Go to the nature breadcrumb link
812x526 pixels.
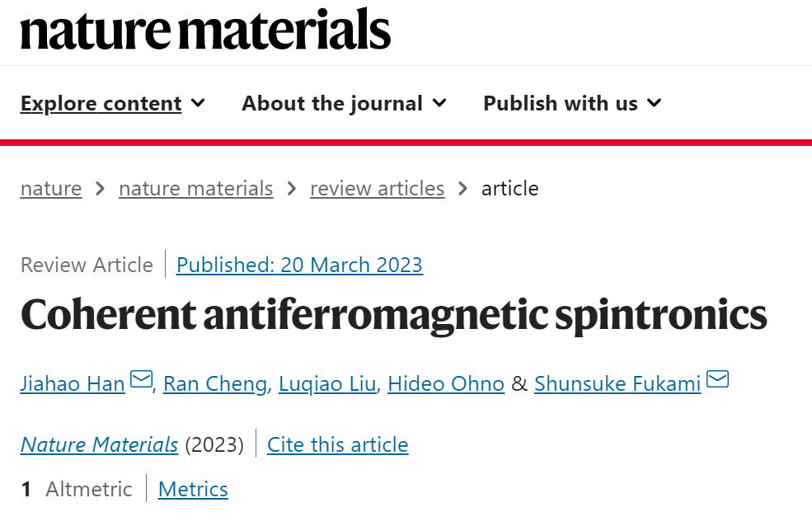point(51,189)
